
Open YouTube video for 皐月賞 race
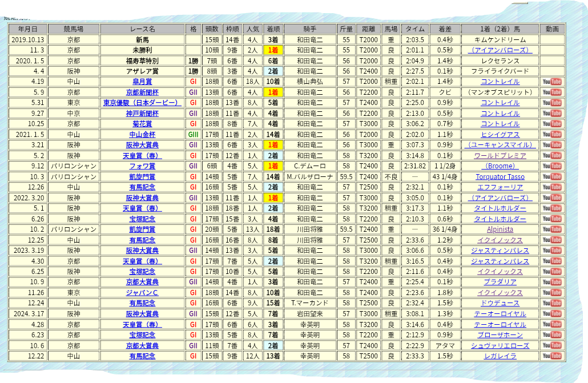point(551,82)
